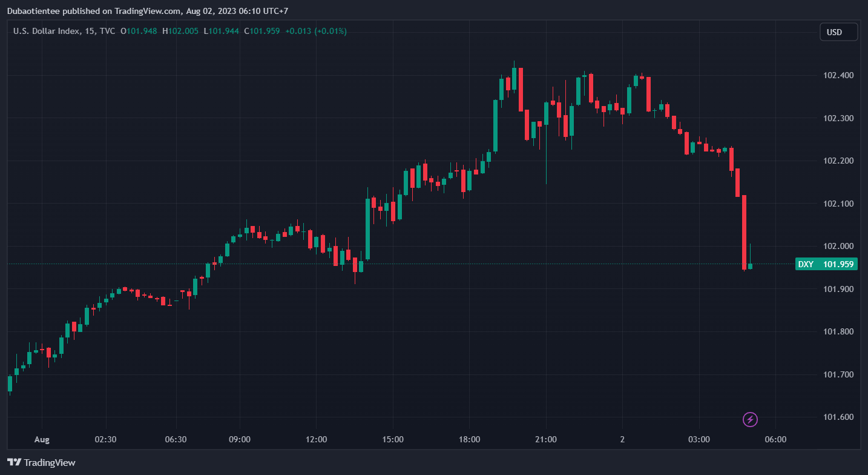The height and width of the screenshot is (475, 868).
Task: Click the 12:00 label on time axis
Action: click(x=316, y=439)
